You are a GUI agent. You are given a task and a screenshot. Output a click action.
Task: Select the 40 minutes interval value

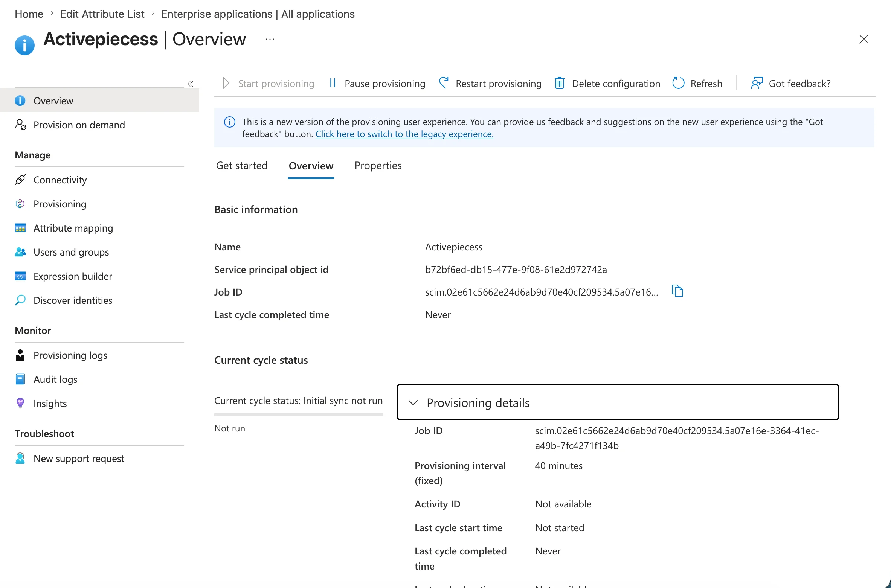[x=558, y=466]
